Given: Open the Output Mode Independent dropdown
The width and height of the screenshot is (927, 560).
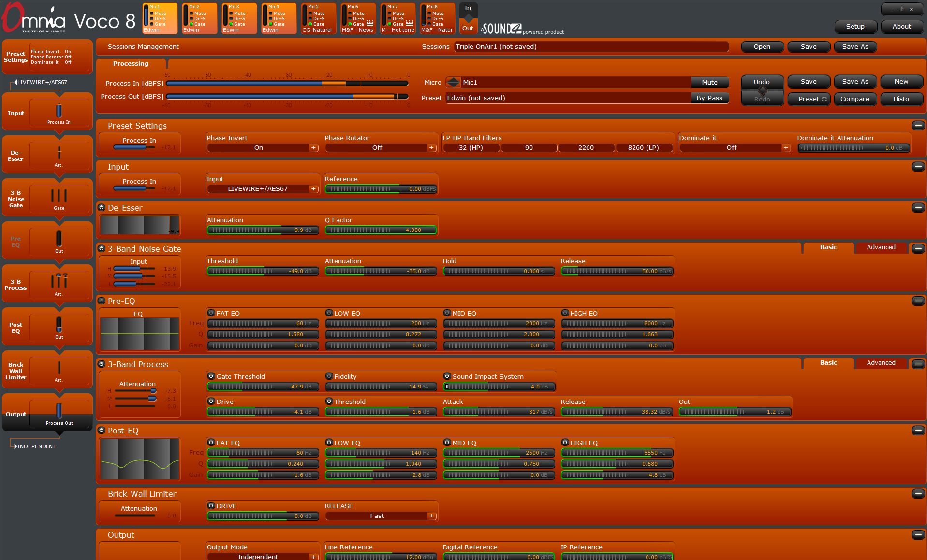Looking at the screenshot, I should coord(263,557).
